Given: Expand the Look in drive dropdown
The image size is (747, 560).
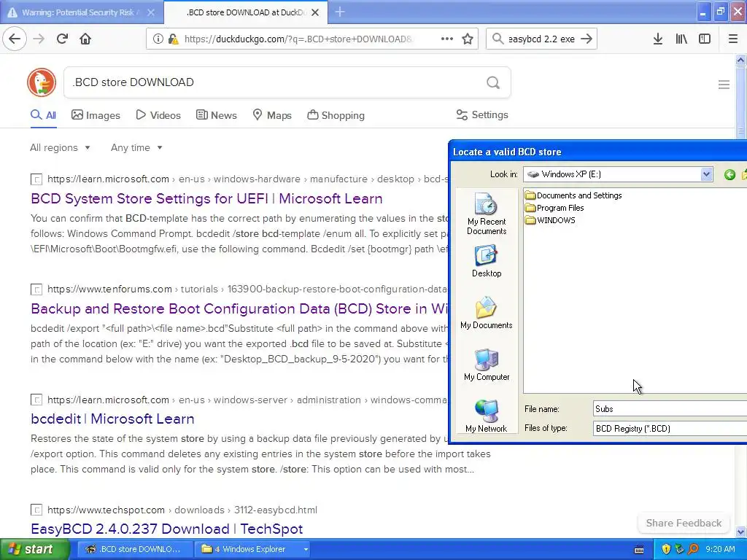Looking at the screenshot, I should pos(706,174).
